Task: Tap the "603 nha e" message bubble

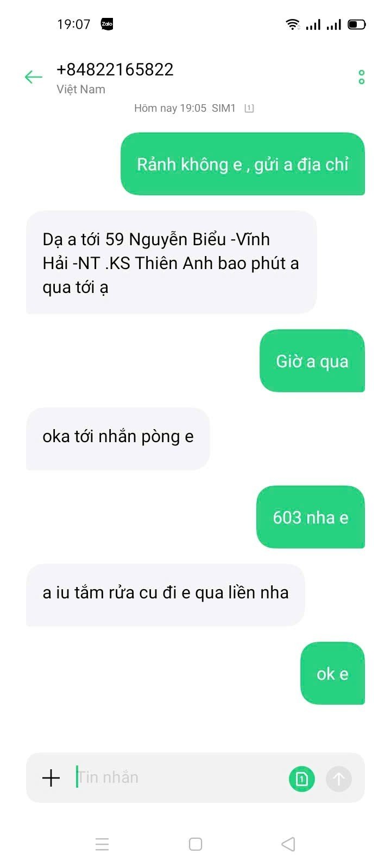Action: pyautogui.click(x=311, y=517)
